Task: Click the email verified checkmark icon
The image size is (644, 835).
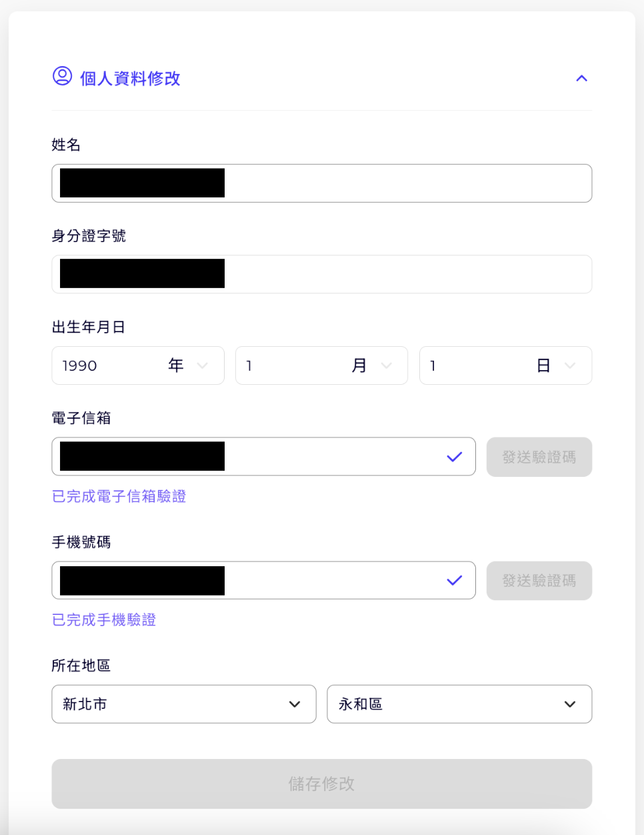Action: [455, 457]
